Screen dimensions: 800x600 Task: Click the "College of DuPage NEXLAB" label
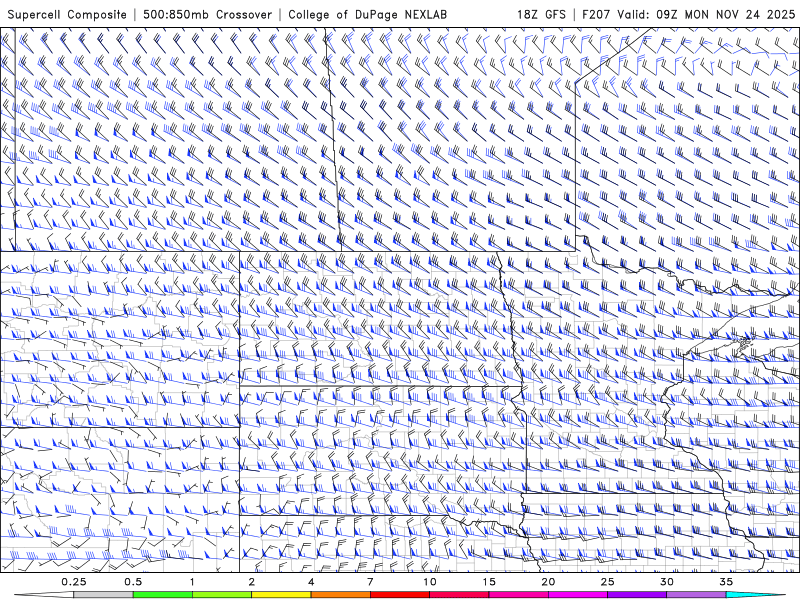point(367,15)
